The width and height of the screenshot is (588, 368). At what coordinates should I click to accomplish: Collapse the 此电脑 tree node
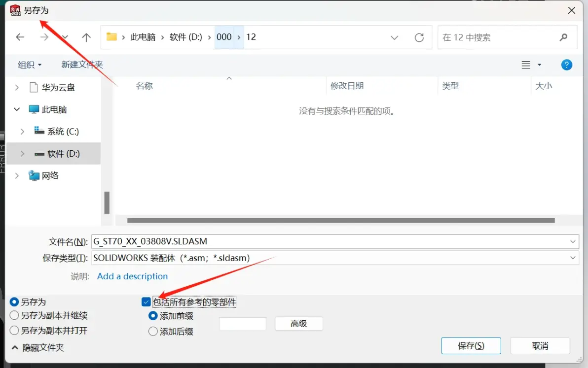pos(17,109)
